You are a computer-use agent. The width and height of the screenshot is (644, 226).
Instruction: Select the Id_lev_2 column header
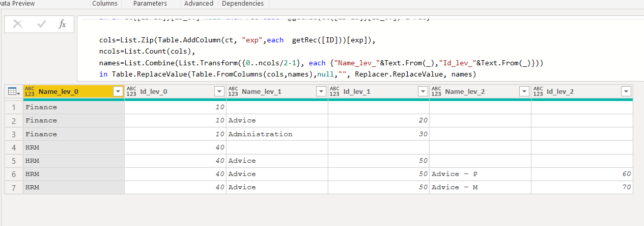[582, 91]
